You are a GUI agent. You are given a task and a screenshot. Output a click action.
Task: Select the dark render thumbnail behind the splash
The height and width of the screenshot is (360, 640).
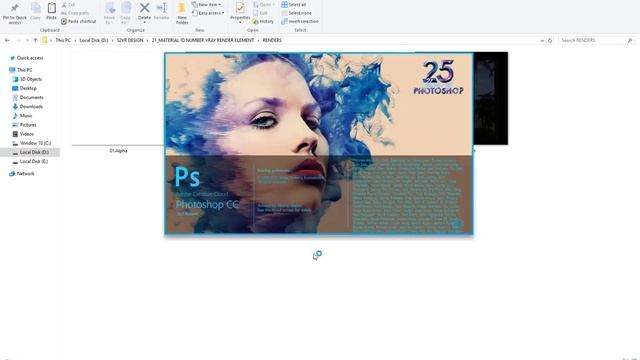coord(491,98)
